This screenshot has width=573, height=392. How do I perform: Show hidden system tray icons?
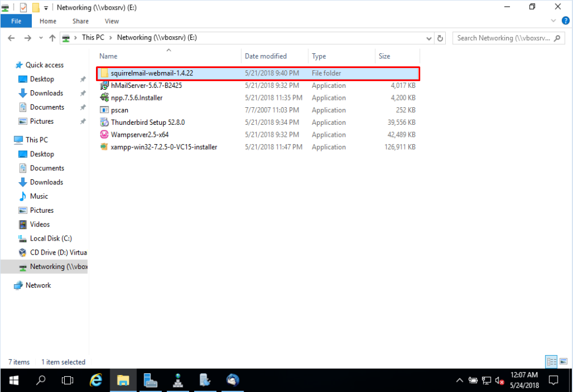(460, 381)
